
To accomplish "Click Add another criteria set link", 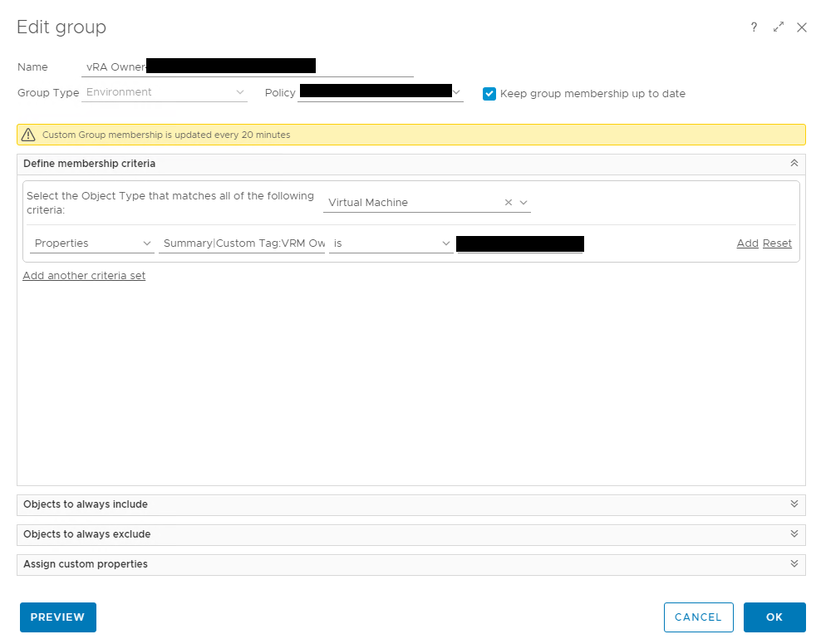I will point(84,276).
